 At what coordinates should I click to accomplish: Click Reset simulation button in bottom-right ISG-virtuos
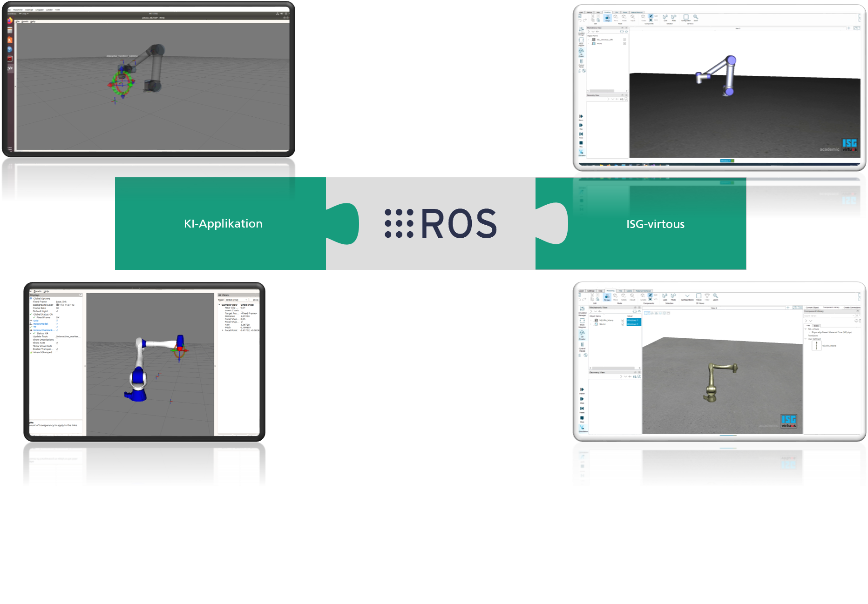point(582,409)
